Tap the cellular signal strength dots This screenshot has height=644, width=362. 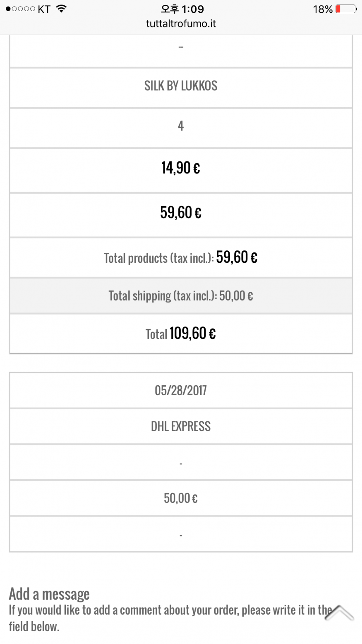click(x=20, y=9)
